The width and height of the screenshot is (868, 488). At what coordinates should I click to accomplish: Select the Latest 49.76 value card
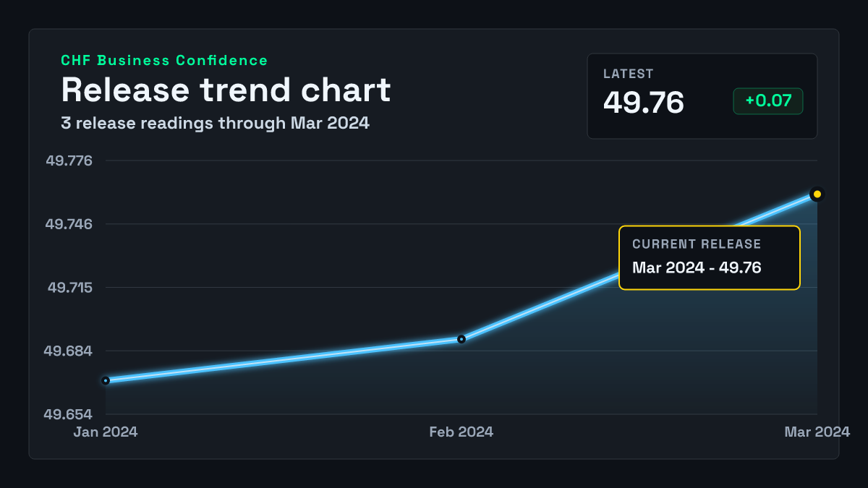coord(702,96)
